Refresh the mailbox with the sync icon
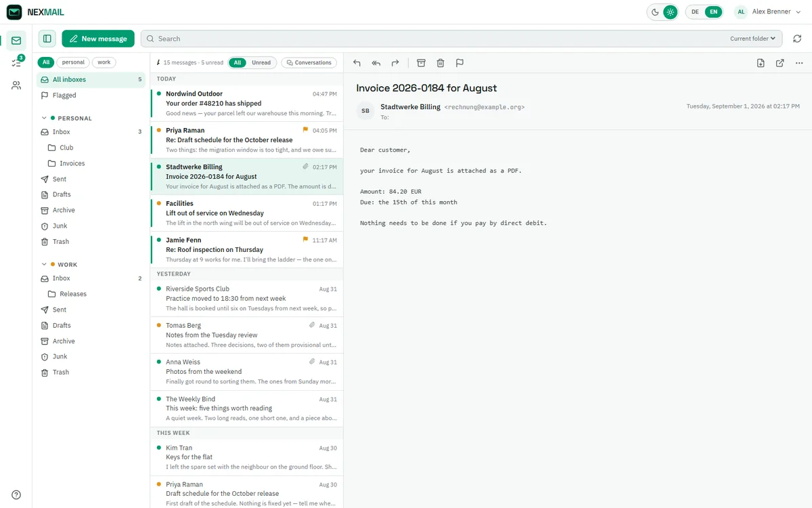Screen dimensions: 812x508 797,39
